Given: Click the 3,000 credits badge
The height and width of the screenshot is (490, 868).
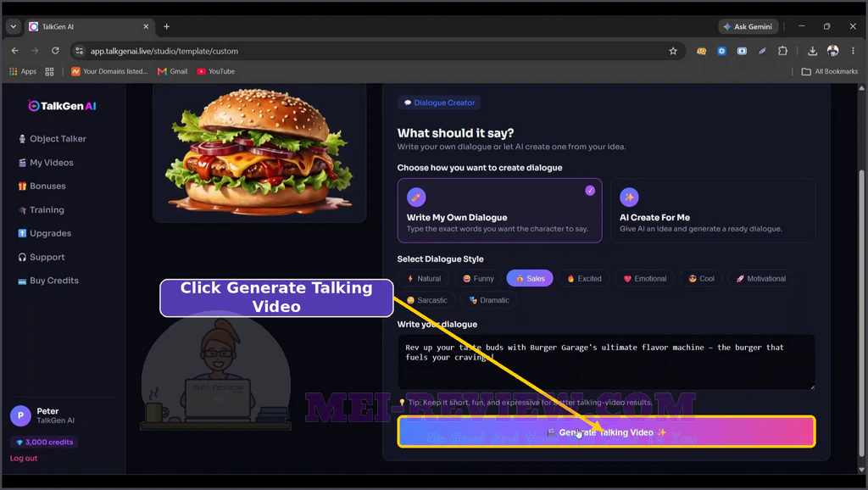Looking at the screenshot, I should [44, 443].
